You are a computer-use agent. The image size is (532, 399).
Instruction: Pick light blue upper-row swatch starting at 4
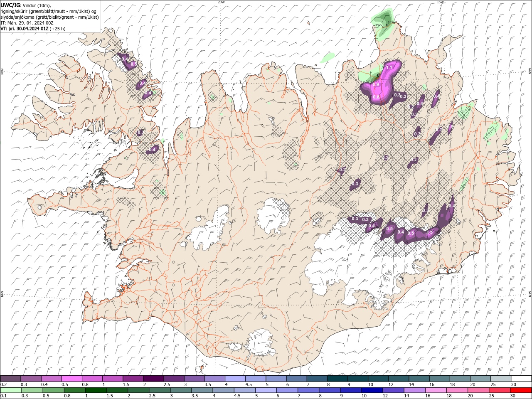pos(235,379)
